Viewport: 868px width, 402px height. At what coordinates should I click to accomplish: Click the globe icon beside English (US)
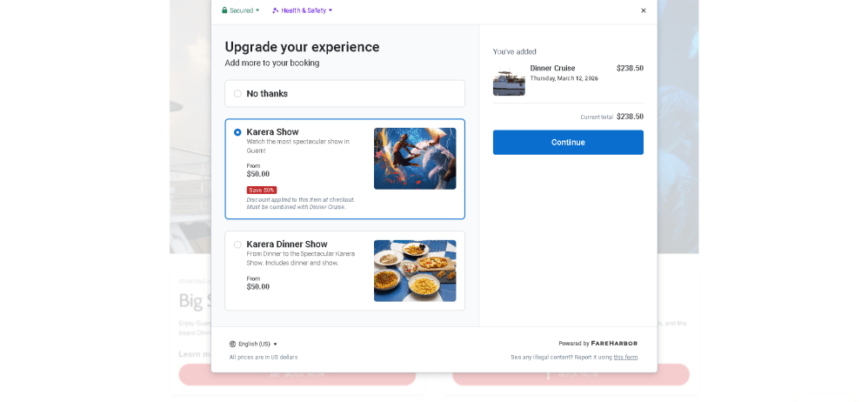coord(233,344)
